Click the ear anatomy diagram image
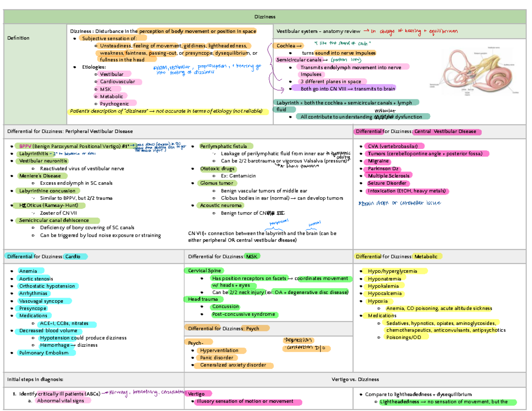Image resolution: width=532 pixels, height=411 pixels. point(479,71)
